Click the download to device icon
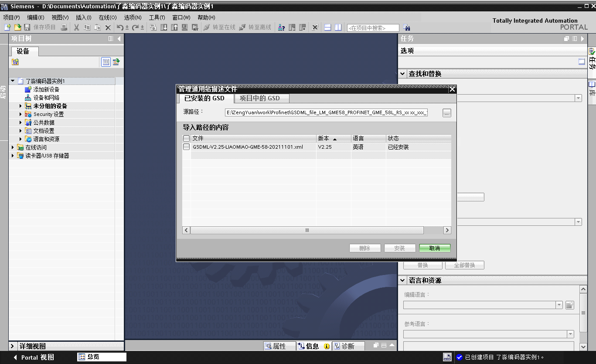 point(164,27)
